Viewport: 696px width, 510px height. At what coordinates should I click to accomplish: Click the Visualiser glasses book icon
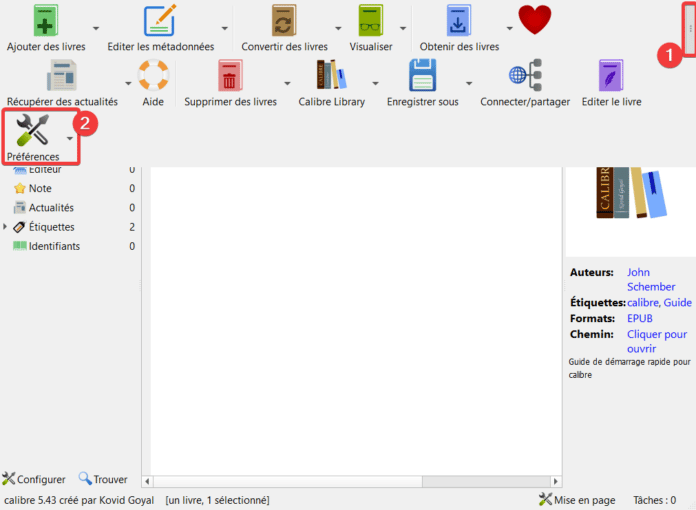[x=371, y=21]
